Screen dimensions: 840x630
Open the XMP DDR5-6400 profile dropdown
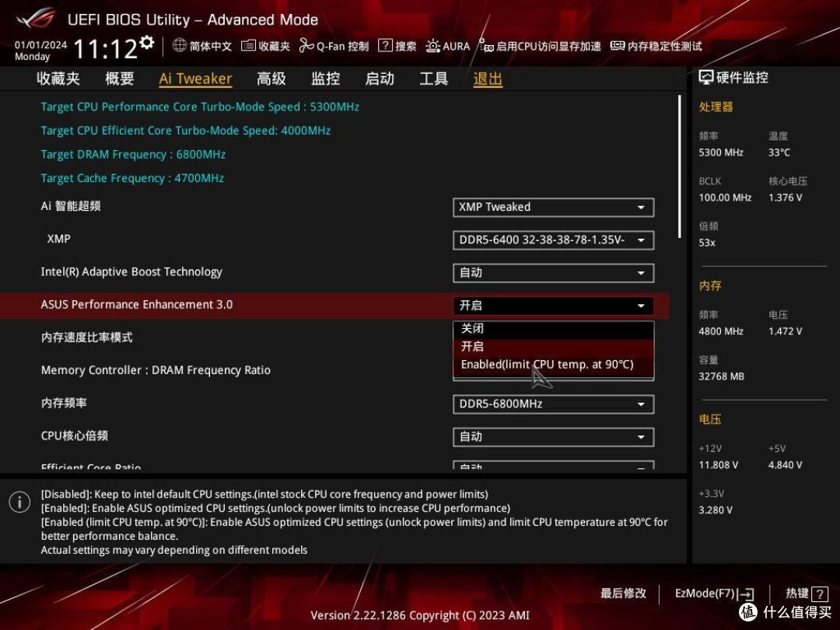pos(554,240)
